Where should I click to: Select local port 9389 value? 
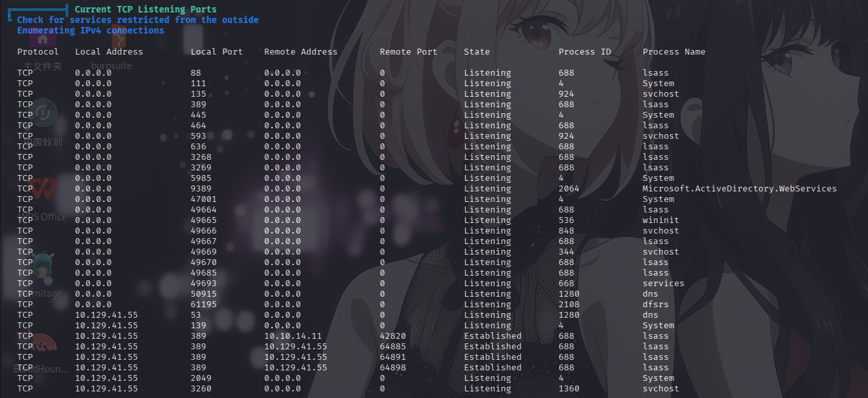tap(201, 189)
